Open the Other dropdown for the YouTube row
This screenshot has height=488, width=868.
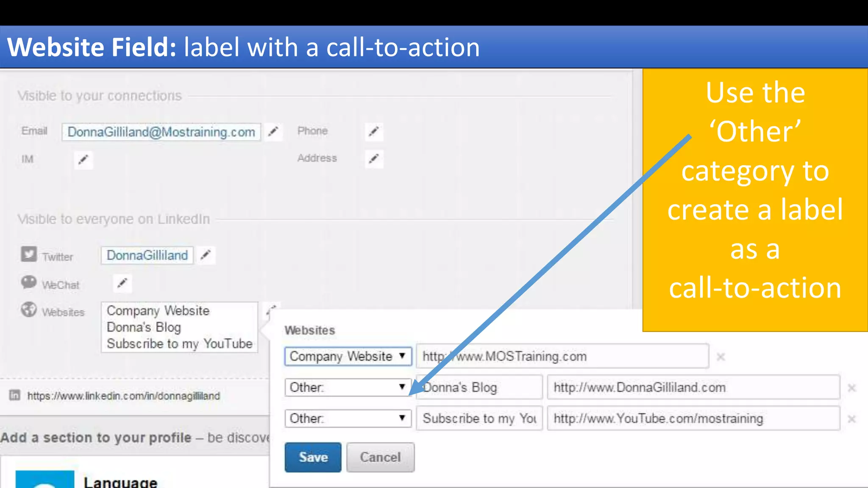click(x=348, y=419)
